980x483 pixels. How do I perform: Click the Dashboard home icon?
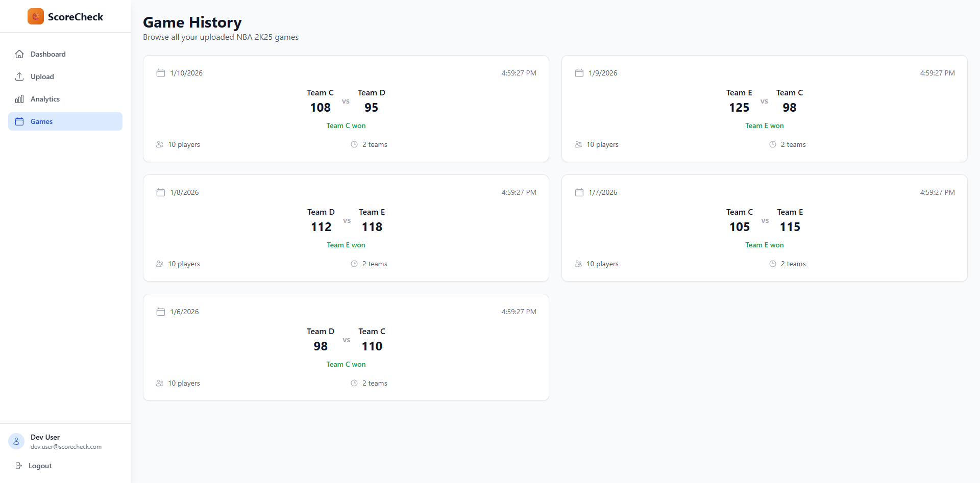click(x=19, y=54)
